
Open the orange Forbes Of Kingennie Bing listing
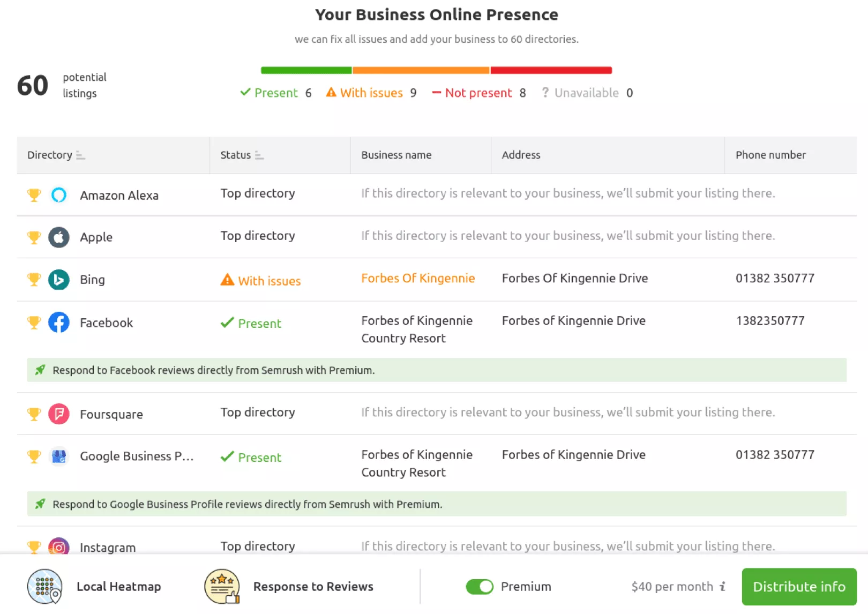(418, 278)
